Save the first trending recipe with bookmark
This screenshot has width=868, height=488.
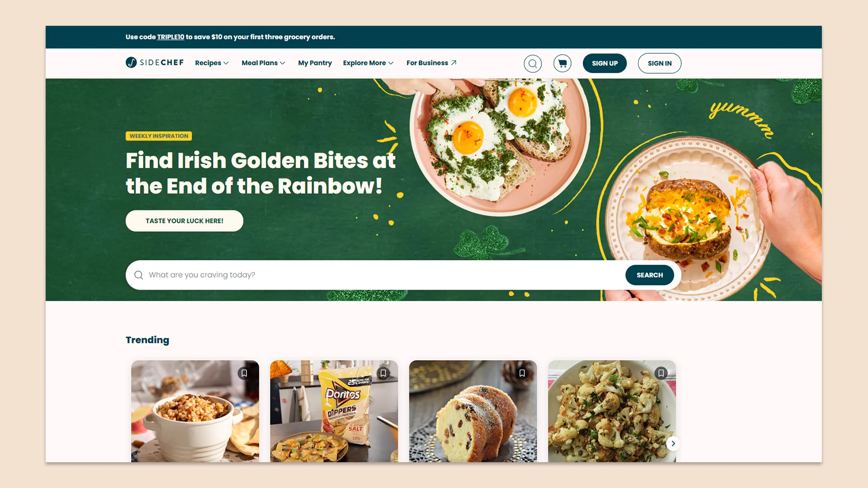coord(244,373)
